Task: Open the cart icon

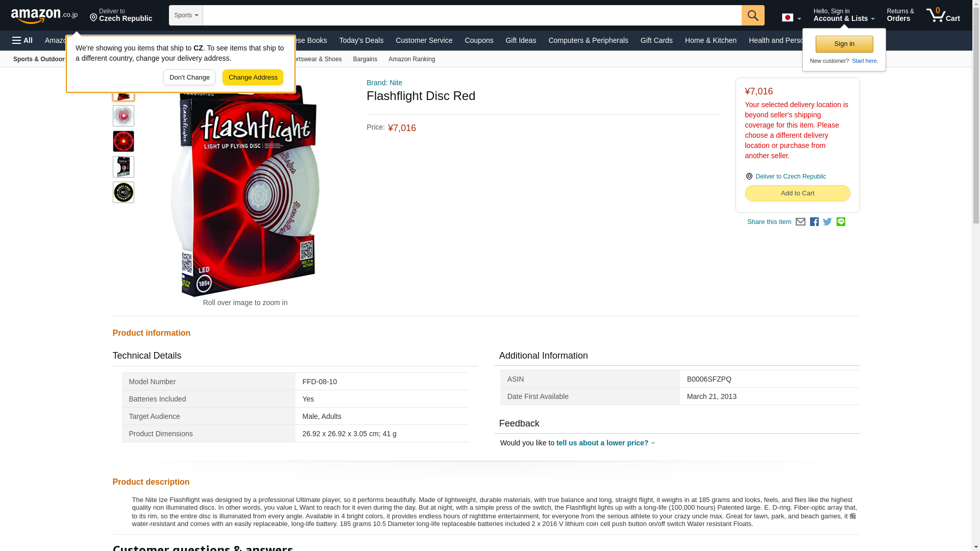Action: click(943, 15)
